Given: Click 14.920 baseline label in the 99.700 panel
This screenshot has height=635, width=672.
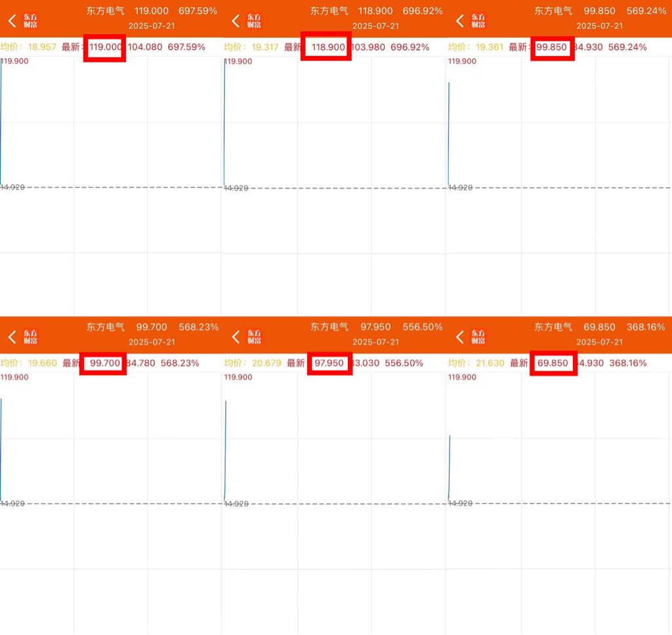Looking at the screenshot, I should point(12,504).
